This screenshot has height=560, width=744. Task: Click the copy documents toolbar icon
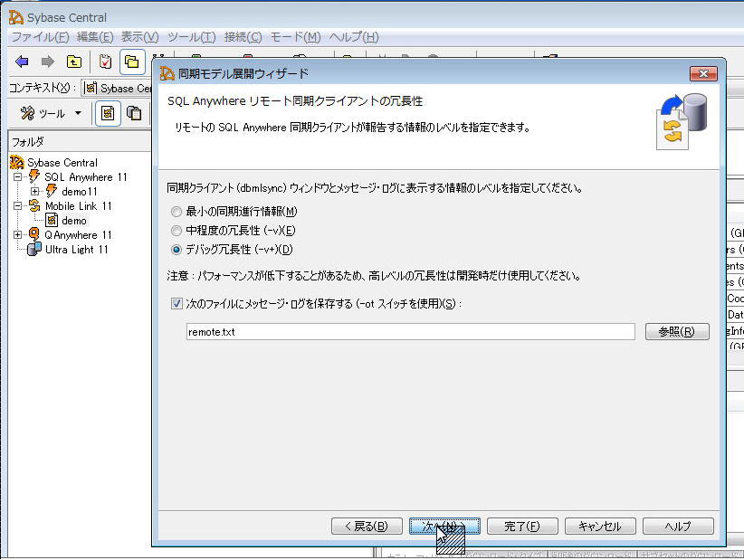pos(134,113)
